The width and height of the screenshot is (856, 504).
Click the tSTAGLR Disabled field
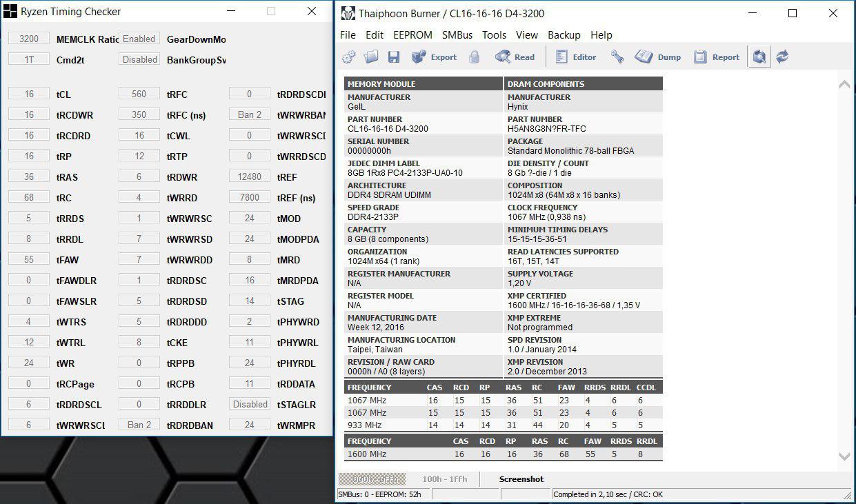250,404
